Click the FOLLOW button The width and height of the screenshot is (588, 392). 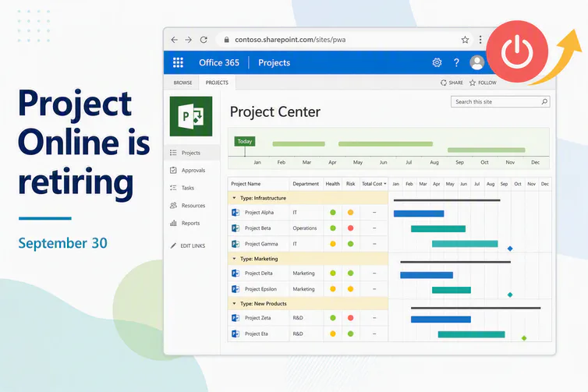point(483,83)
